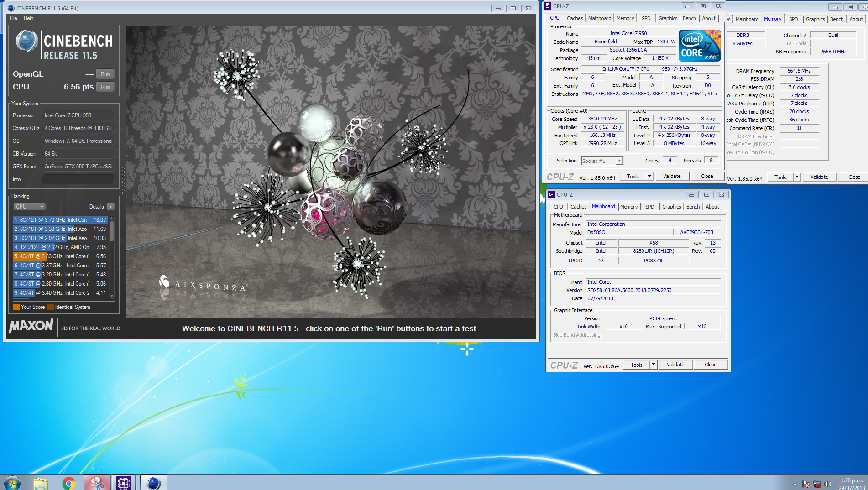Select ranking row 2 8C/16T @ 3.33 GHz

click(x=60, y=229)
